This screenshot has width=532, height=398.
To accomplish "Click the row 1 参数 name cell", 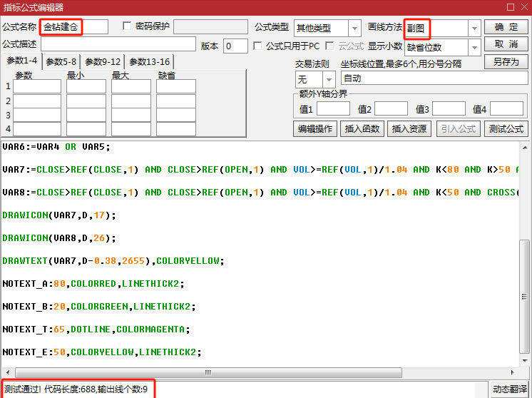I will pyautogui.click(x=37, y=86).
